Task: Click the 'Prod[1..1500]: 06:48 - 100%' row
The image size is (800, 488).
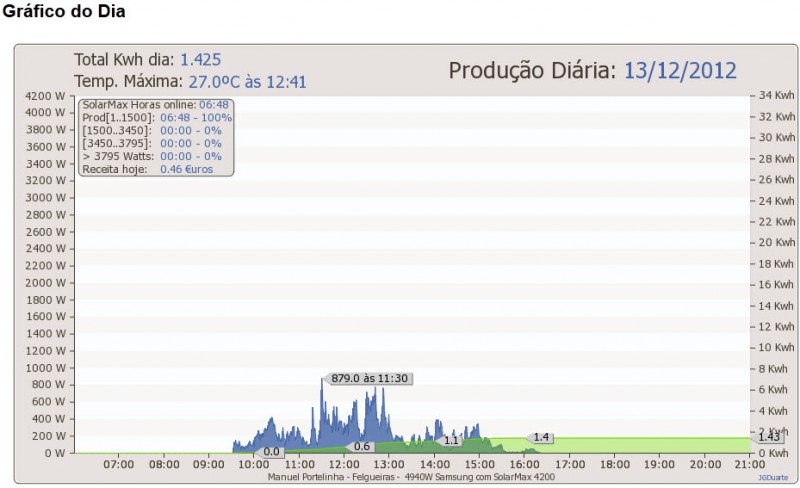Action: [157, 117]
